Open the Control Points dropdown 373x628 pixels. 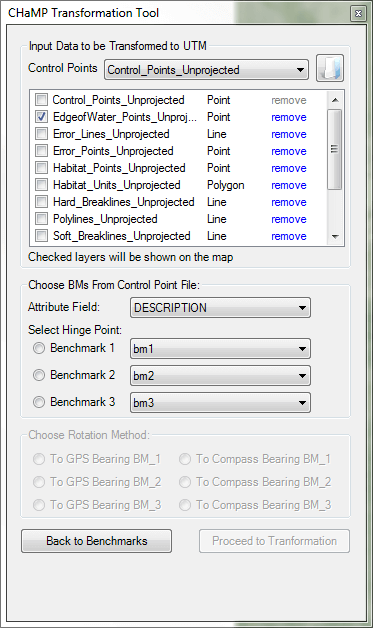[206, 70]
